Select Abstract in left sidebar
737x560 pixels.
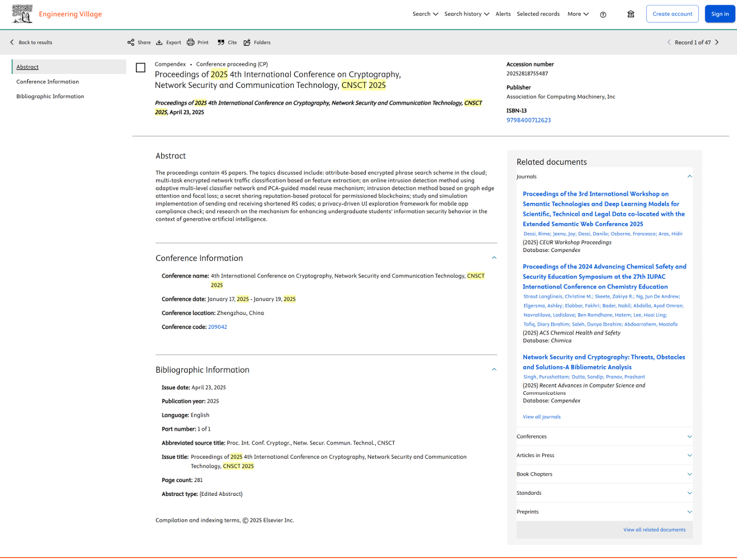27,67
